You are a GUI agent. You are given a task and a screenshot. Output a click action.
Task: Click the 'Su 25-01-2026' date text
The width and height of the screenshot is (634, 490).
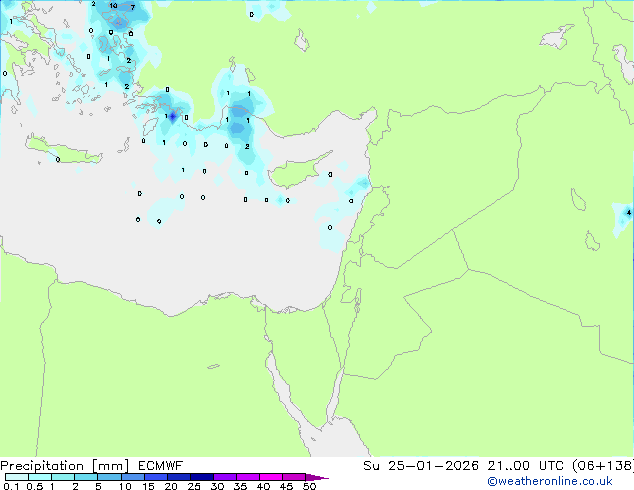421,466
